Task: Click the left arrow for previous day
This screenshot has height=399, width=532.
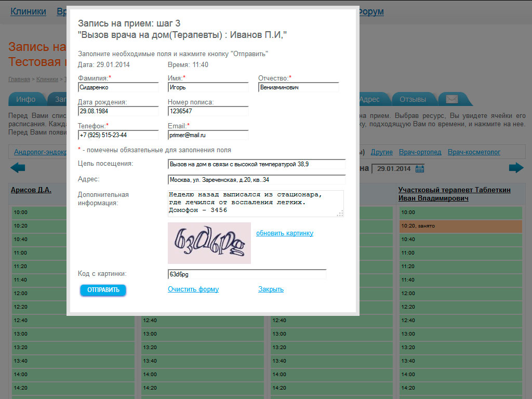Action: point(18,168)
